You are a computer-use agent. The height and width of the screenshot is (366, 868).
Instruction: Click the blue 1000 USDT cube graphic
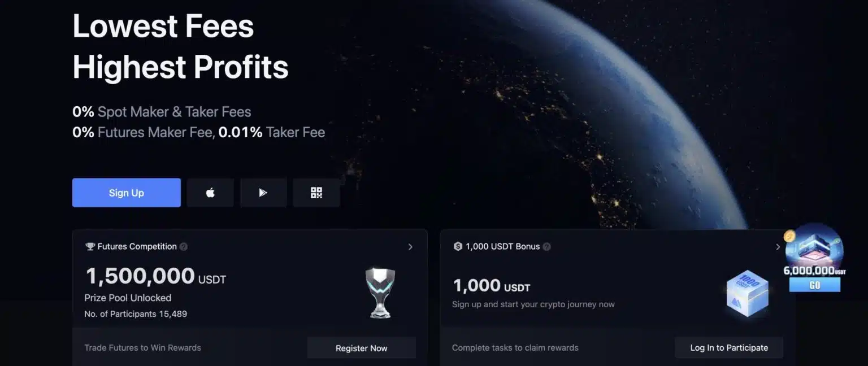[747, 292]
